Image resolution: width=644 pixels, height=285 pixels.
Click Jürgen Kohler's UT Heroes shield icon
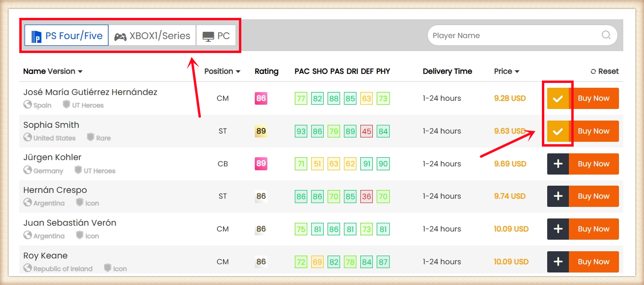tap(78, 170)
